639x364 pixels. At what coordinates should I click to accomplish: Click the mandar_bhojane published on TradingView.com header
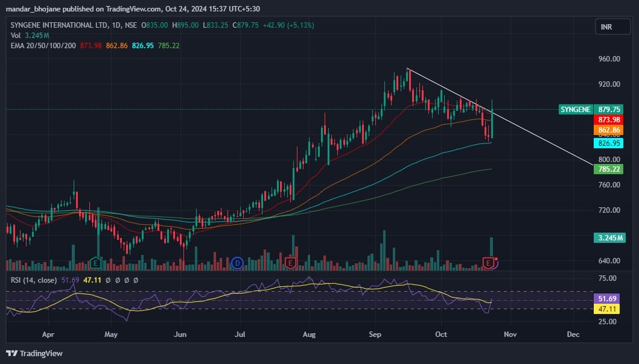133,9
